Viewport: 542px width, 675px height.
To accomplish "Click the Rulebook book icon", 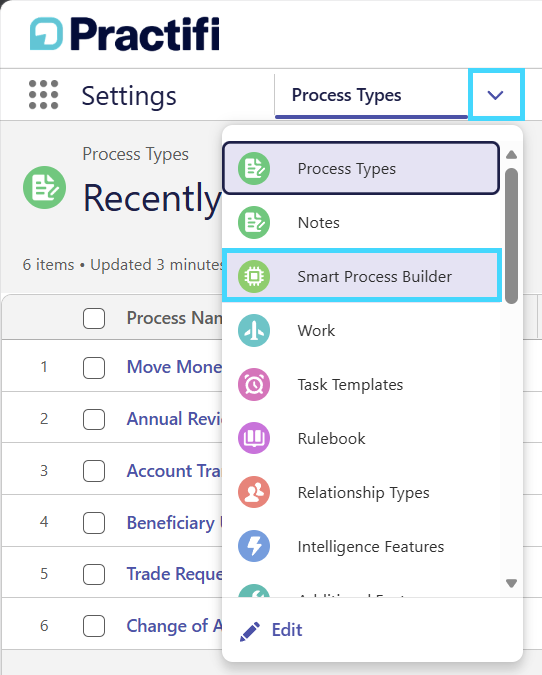I will (254, 438).
